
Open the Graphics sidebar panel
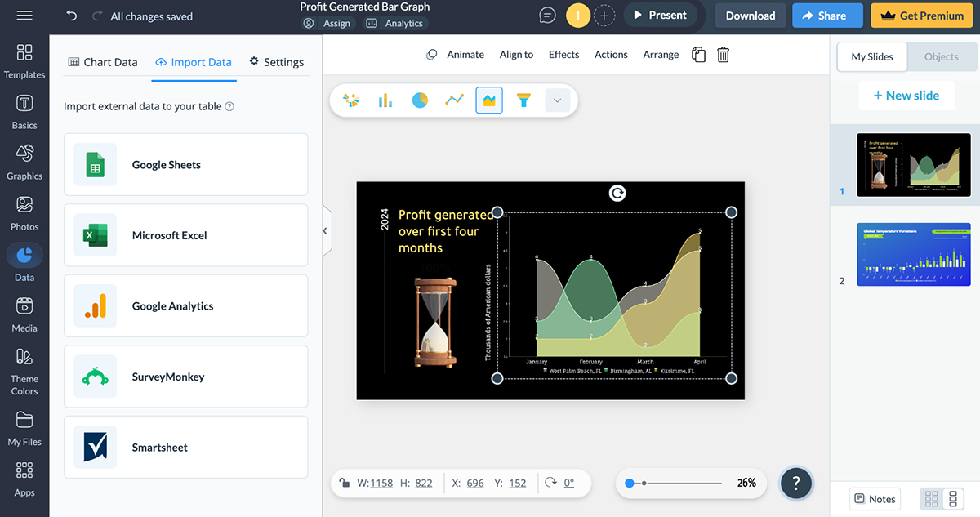(x=24, y=162)
